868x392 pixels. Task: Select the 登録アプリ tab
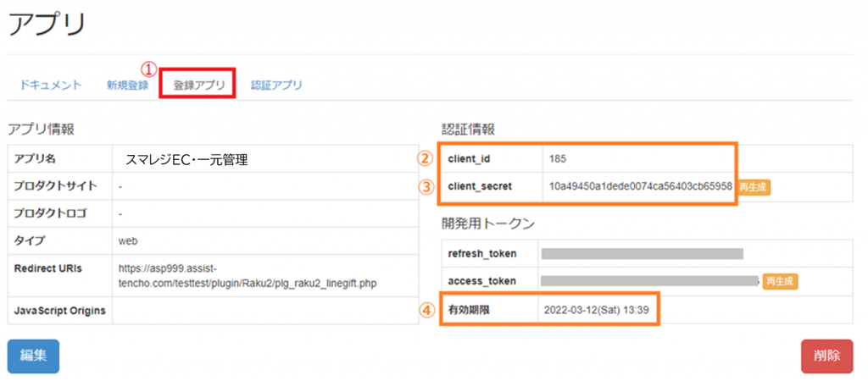pyautogui.click(x=199, y=85)
